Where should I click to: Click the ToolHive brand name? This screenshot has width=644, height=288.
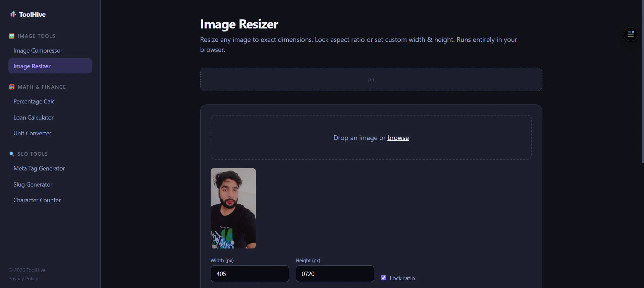click(32, 14)
